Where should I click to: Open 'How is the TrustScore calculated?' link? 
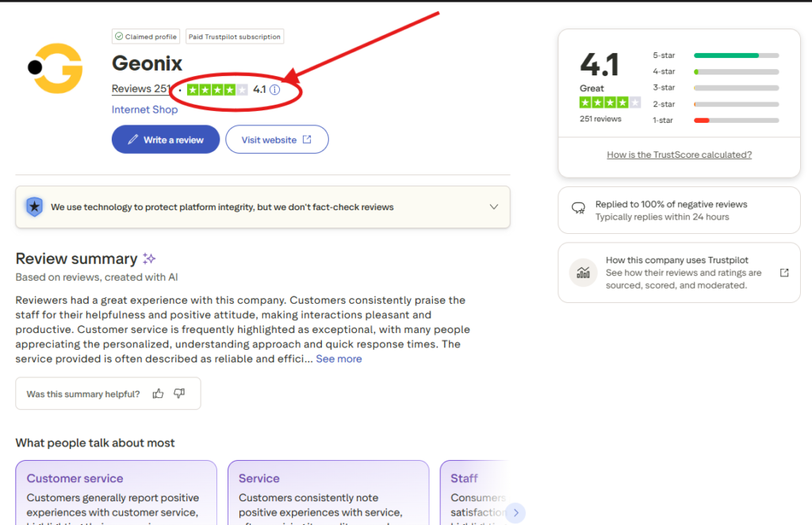click(679, 154)
